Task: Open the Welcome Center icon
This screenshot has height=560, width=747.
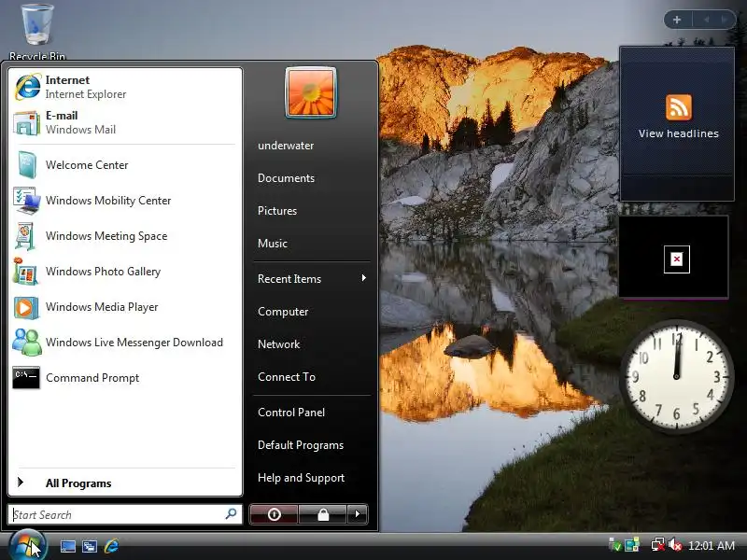Action: (26, 165)
